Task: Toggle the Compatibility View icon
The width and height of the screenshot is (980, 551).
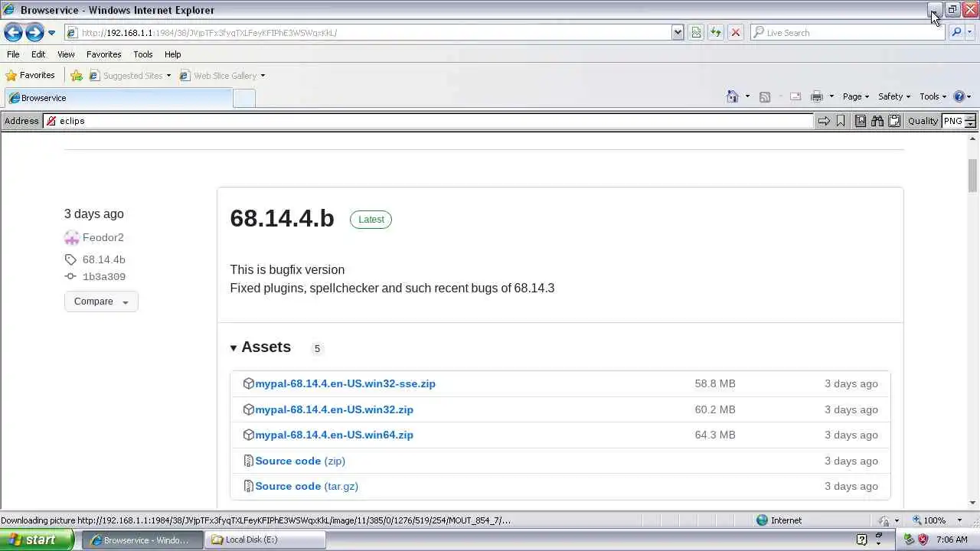Action: [x=696, y=33]
